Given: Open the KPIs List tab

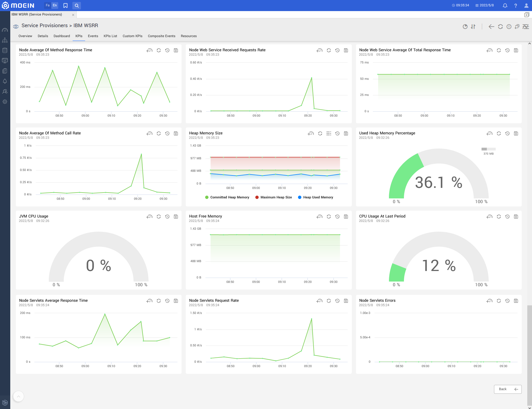Looking at the screenshot, I should pos(110,36).
